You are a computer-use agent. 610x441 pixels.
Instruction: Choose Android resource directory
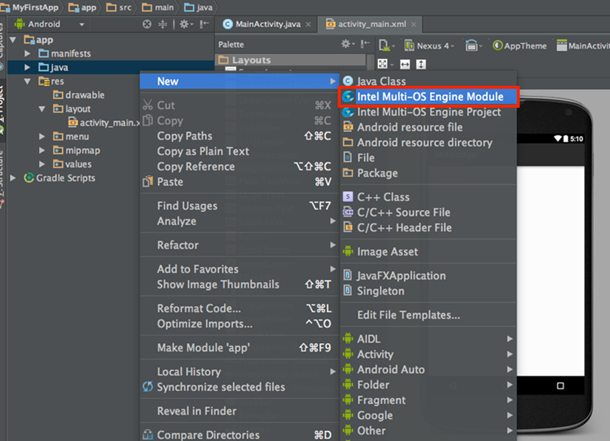(x=428, y=142)
